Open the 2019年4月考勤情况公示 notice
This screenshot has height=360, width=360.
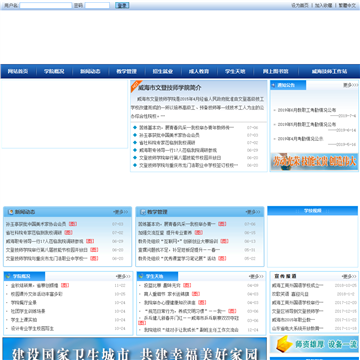[x=300, y=139]
